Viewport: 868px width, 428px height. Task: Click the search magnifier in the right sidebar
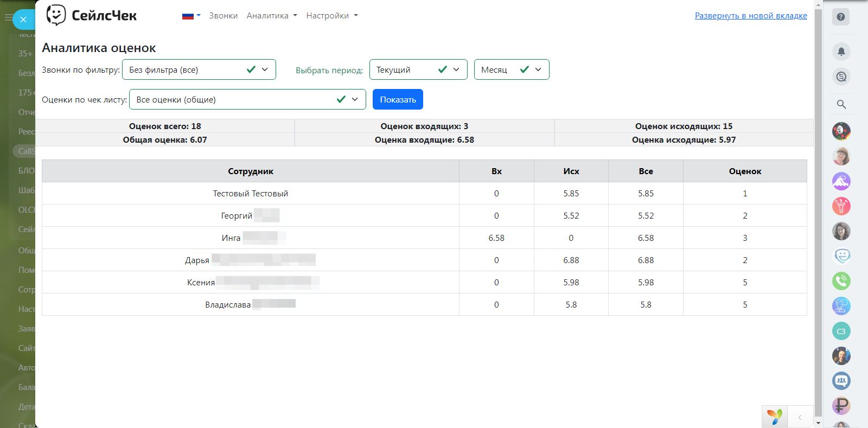[x=841, y=104]
